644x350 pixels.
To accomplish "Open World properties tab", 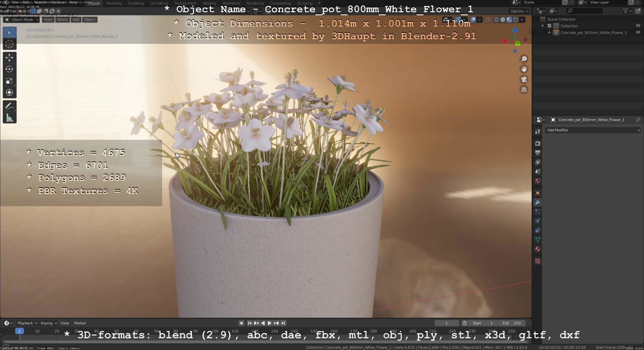I will tap(538, 181).
